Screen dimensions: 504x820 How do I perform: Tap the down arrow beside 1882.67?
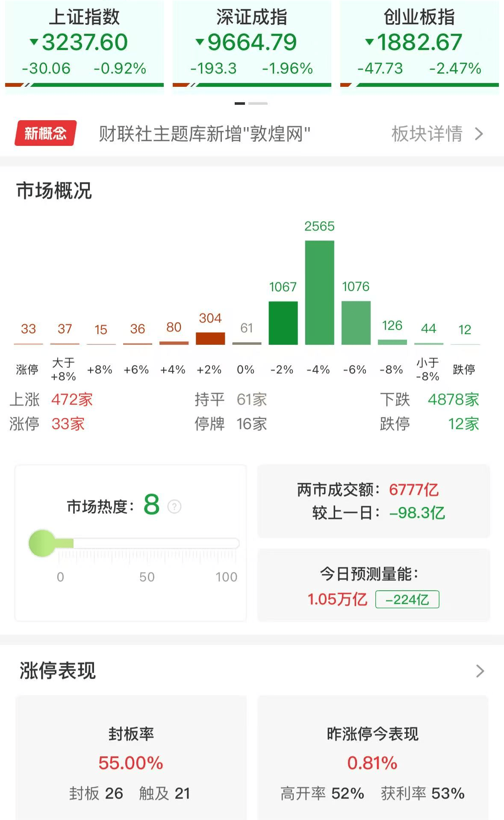369,42
